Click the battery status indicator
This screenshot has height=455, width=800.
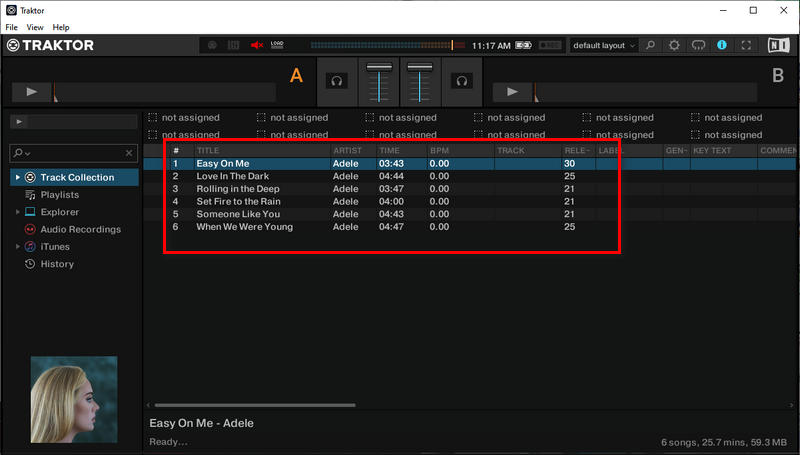pyautogui.click(x=523, y=45)
